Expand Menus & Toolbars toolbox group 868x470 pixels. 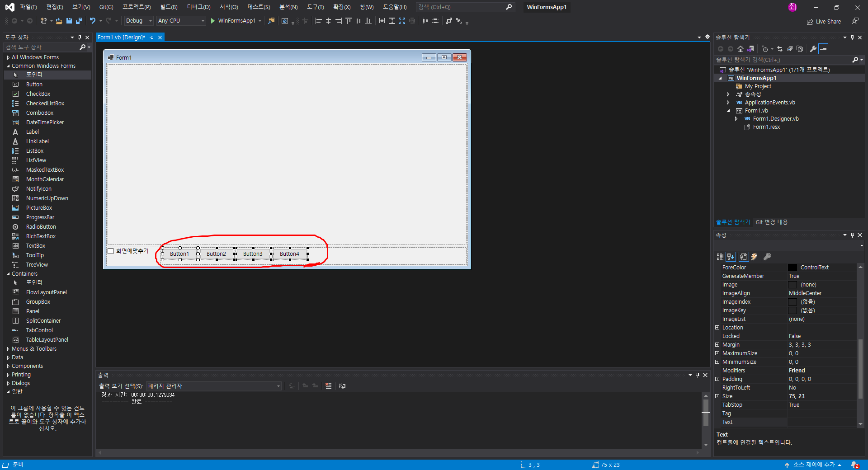[x=8, y=349]
